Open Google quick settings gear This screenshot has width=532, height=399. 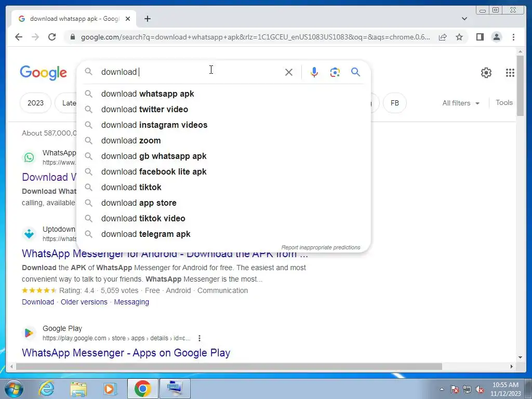486,73
